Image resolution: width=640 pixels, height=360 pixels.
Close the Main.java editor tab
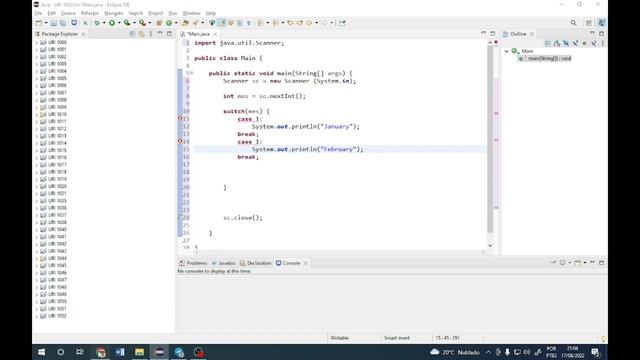click(215, 34)
